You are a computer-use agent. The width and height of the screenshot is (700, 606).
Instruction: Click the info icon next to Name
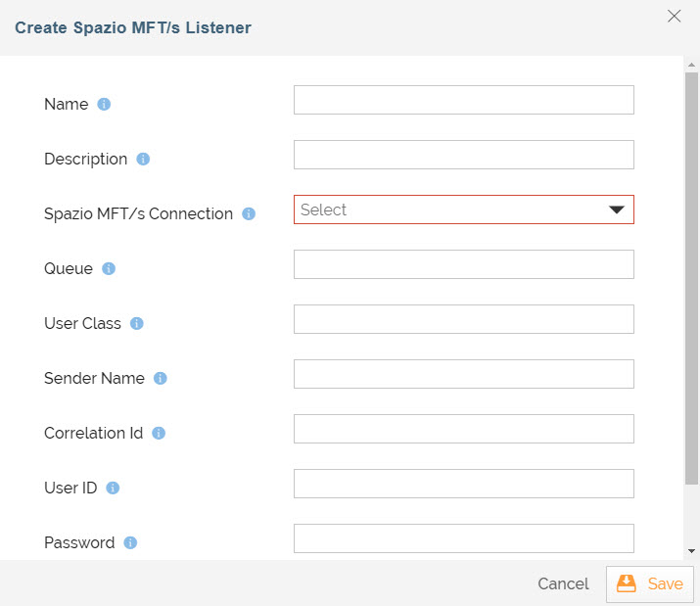[104, 104]
